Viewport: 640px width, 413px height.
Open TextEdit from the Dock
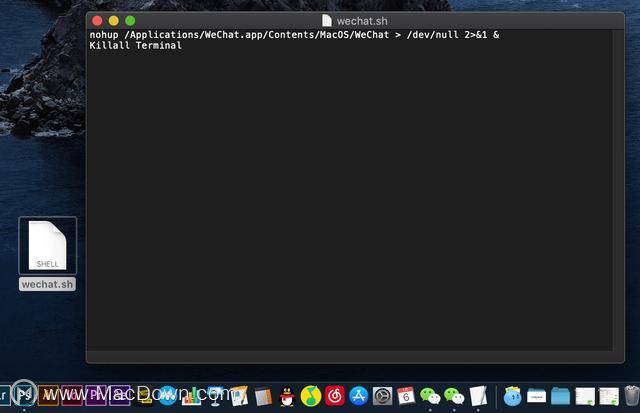click(478, 396)
